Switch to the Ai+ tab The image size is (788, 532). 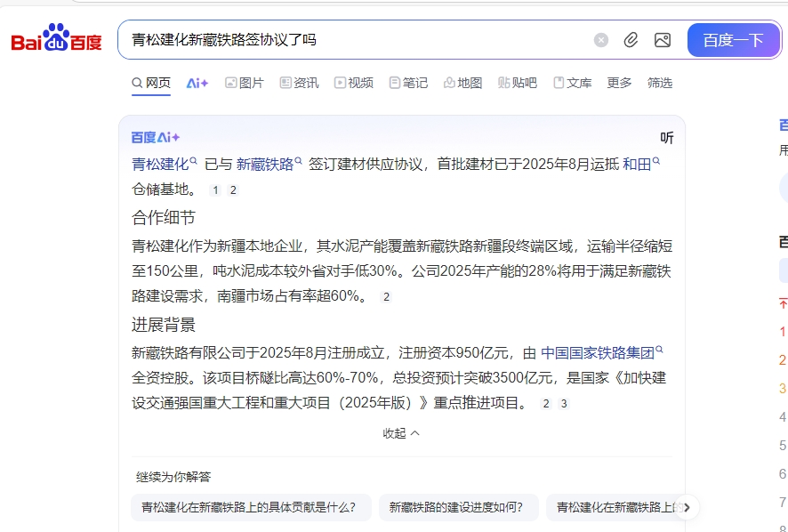197,83
